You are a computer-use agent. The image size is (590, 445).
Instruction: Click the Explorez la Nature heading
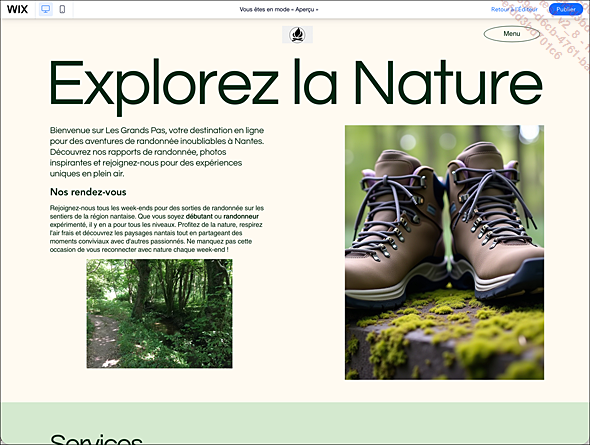click(296, 86)
